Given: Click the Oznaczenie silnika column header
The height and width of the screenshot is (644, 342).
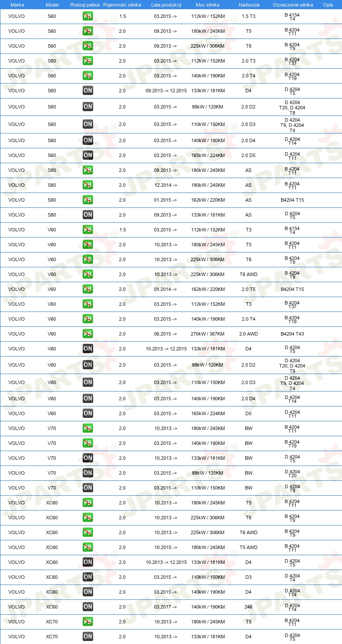Looking at the screenshot, I should point(293,4).
